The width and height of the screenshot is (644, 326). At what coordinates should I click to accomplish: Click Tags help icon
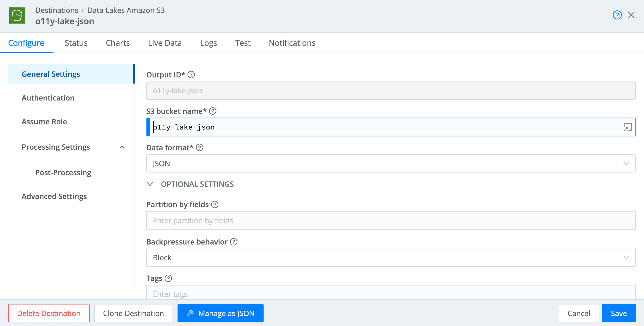pos(168,278)
